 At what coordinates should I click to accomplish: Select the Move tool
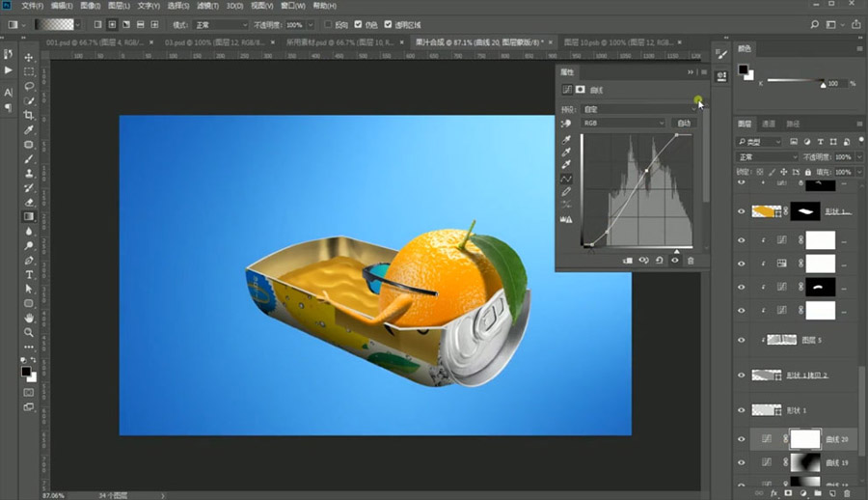29,57
